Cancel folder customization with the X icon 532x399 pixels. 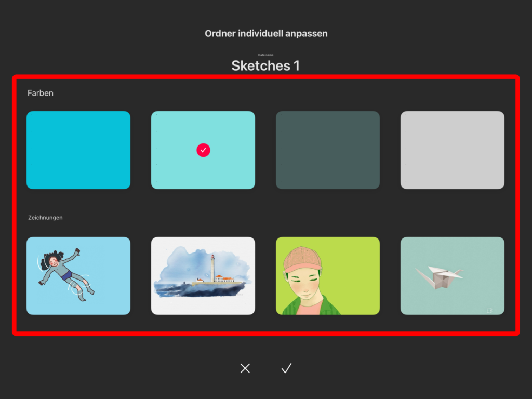point(245,368)
